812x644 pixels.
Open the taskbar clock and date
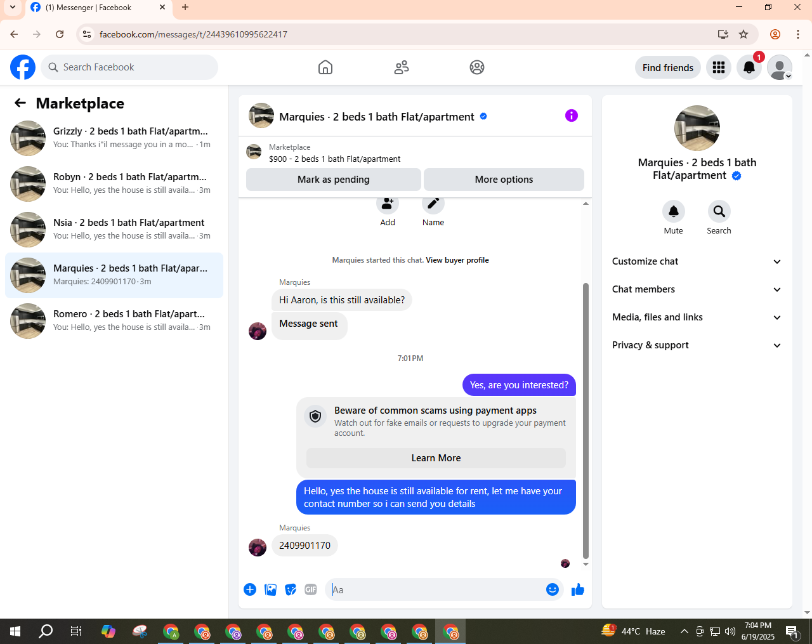click(x=758, y=631)
